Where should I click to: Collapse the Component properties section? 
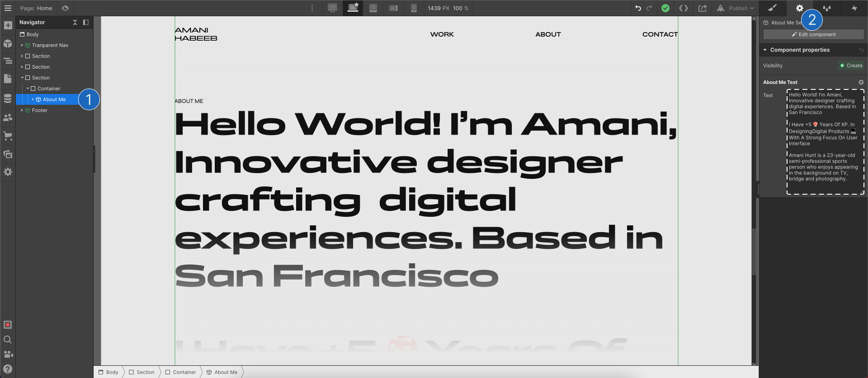click(765, 50)
